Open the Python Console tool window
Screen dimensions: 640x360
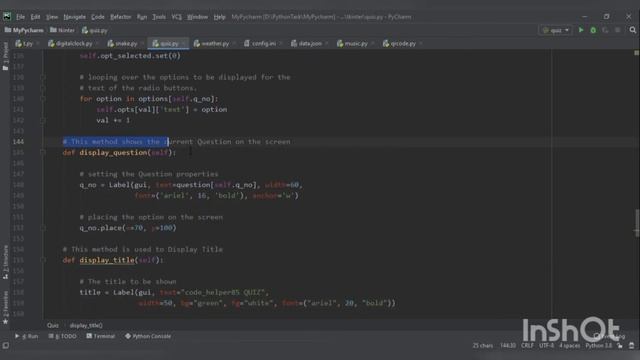[x=148, y=336]
